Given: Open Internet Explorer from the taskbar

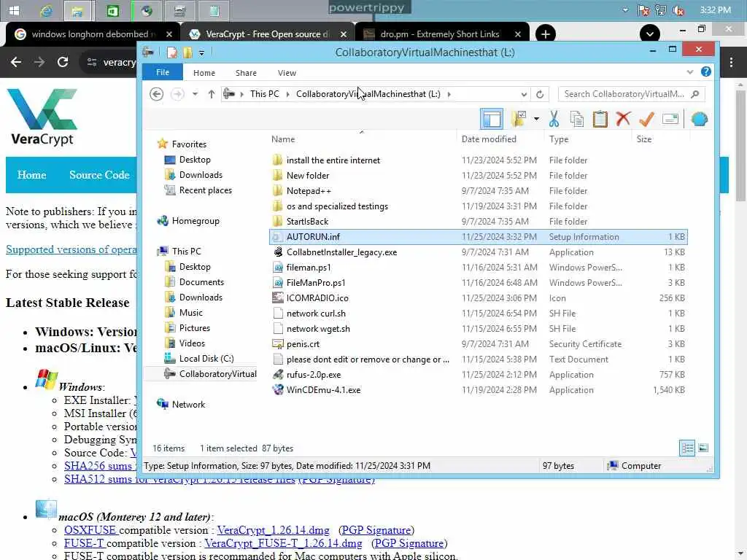Looking at the screenshot, I should coord(46,10).
